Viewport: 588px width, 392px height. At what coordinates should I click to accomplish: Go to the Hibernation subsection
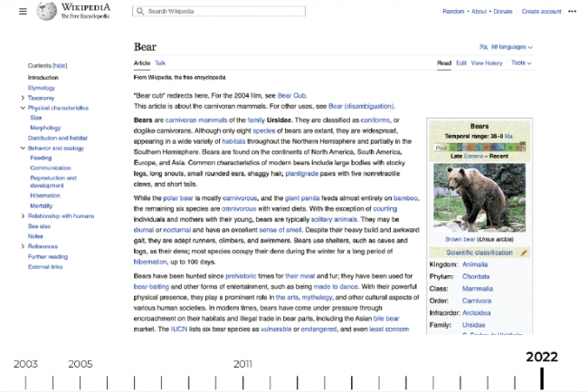(45, 196)
